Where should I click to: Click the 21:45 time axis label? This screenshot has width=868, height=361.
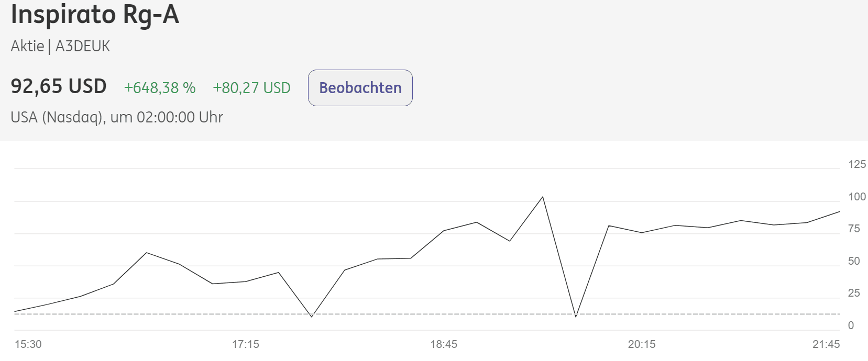[826, 344]
